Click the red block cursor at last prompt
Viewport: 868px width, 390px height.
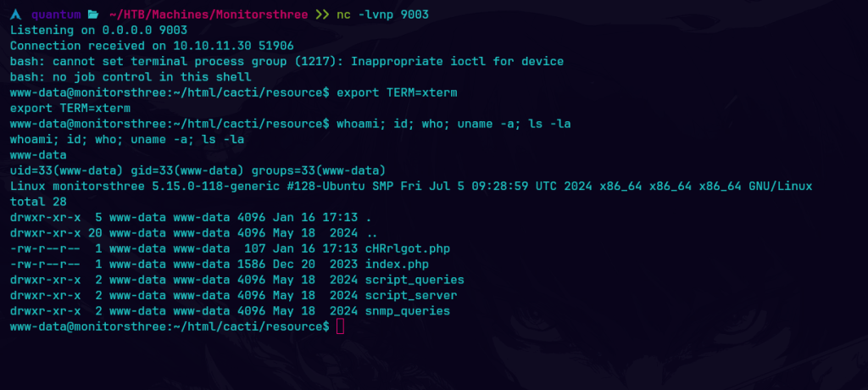click(x=340, y=326)
